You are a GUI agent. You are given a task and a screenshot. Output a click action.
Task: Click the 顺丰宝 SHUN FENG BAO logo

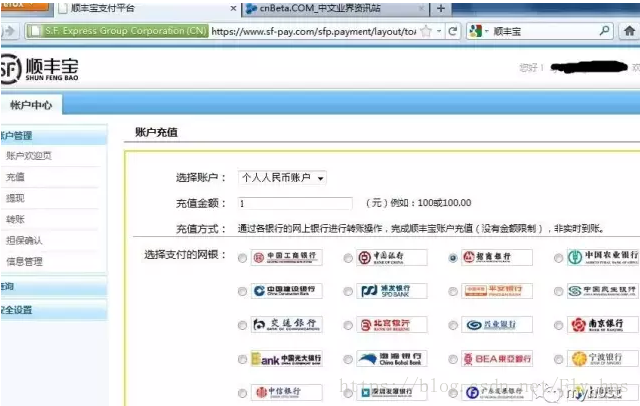click(x=39, y=69)
